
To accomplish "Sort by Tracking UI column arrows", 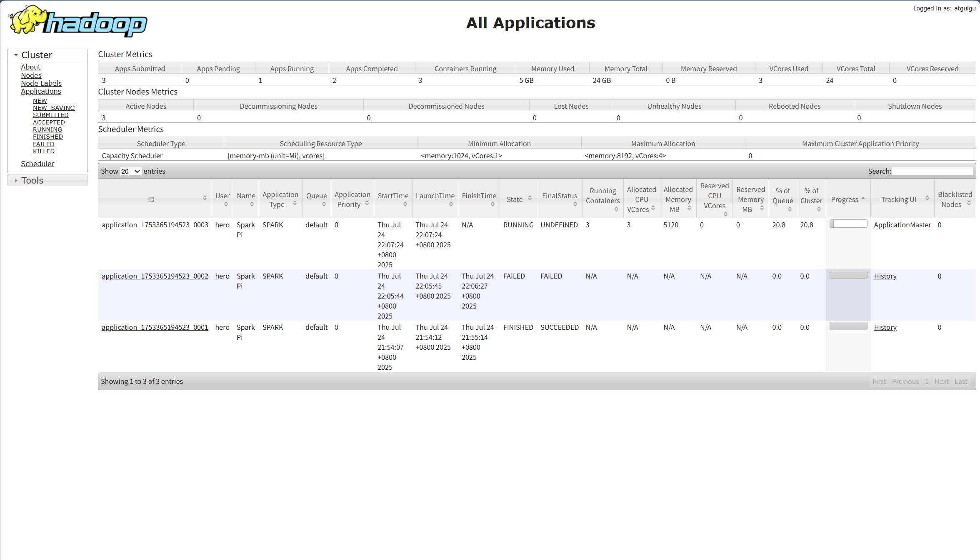I will pos(927,198).
